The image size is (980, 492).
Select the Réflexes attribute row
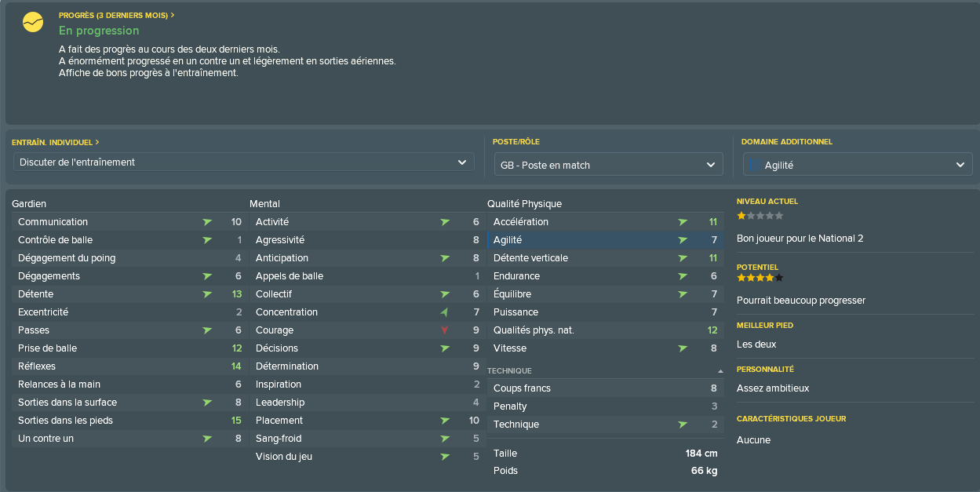[x=129, y=366]
